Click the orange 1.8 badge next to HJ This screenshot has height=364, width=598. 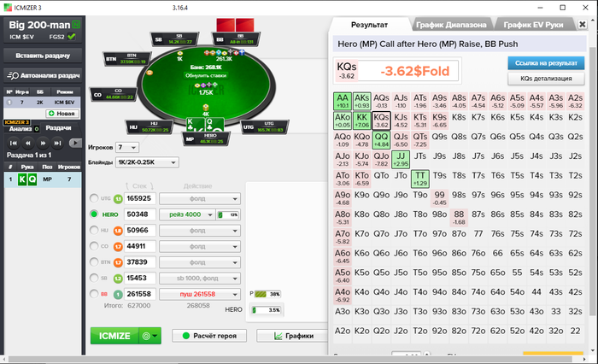click(118, 231)
